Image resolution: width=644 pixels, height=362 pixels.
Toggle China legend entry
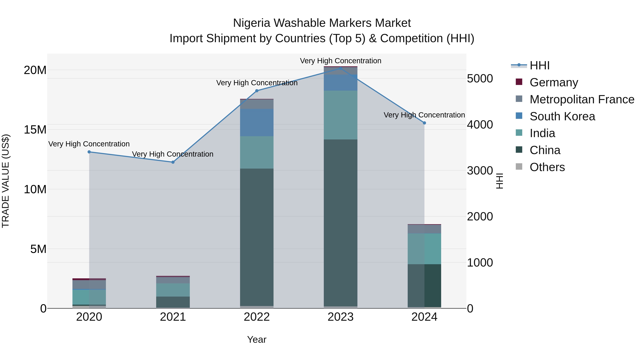coord(538,150)
